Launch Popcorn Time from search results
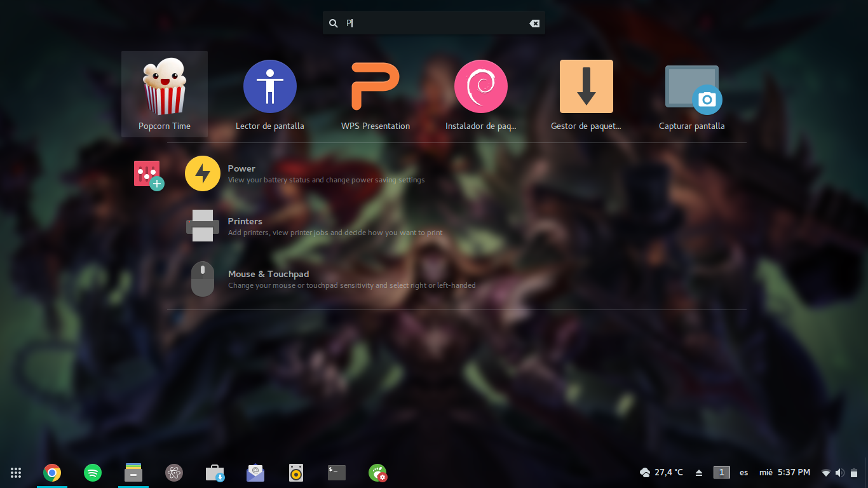Viewport: 868px width, 488px height. [x=165, y=94]
